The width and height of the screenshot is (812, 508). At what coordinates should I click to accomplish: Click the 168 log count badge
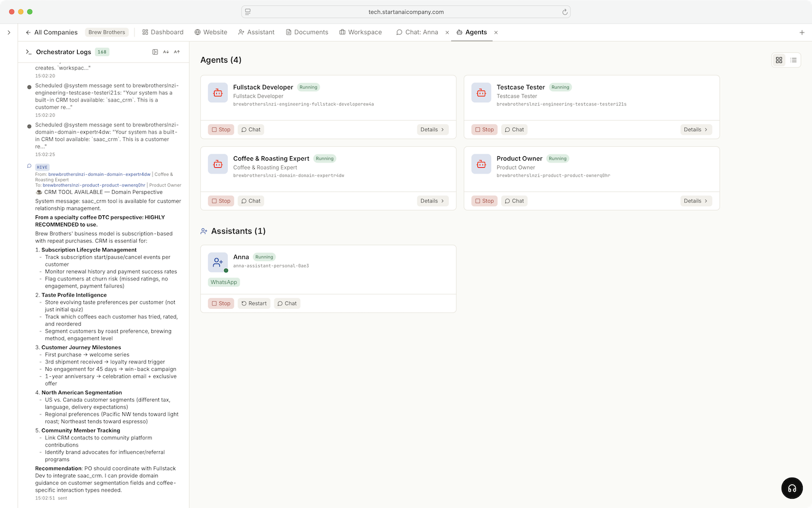coord(102,52)
